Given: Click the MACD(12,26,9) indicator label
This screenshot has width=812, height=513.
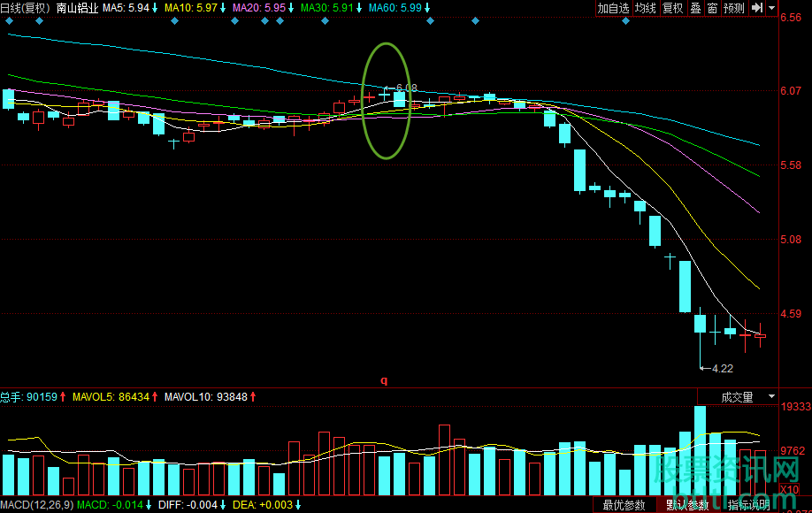Looking at the screenshot, I should coord(37,505).
